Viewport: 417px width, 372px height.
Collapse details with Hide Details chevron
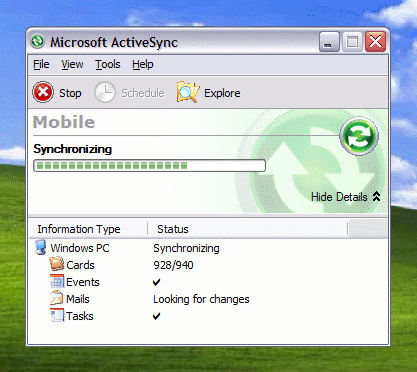coord(376,197)
